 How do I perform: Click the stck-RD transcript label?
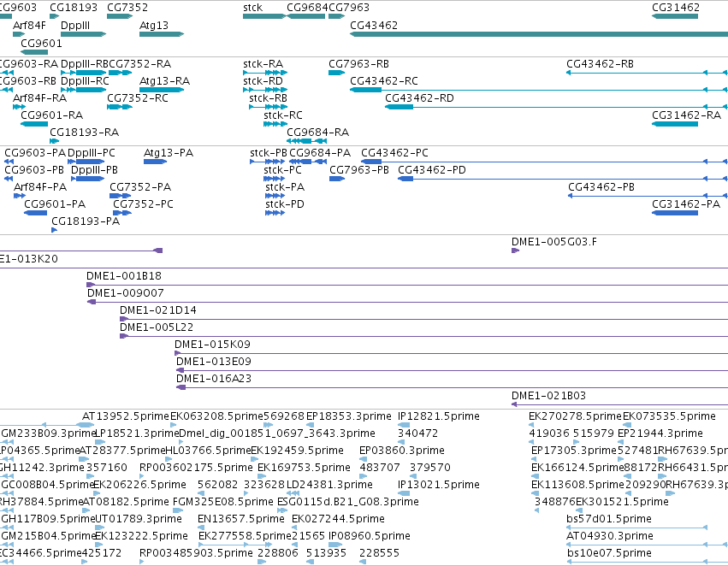tap(263, 81)
